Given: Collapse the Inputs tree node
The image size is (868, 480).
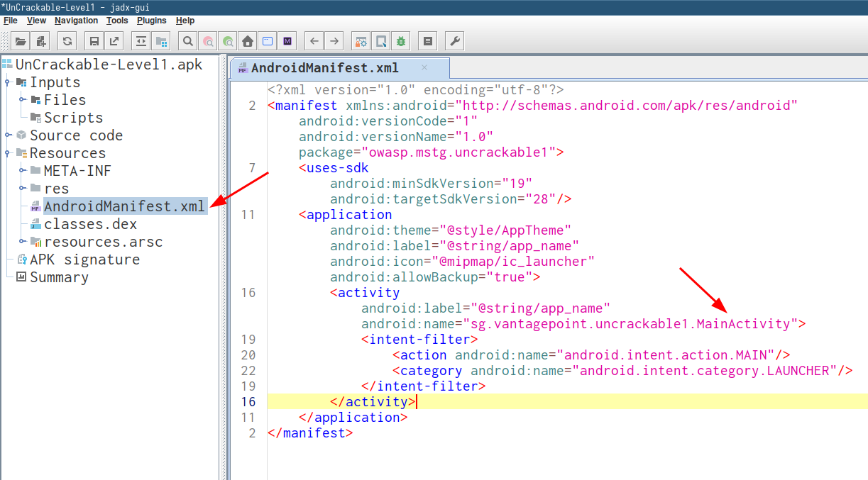Looking at the screenshot, I should 8,82.
